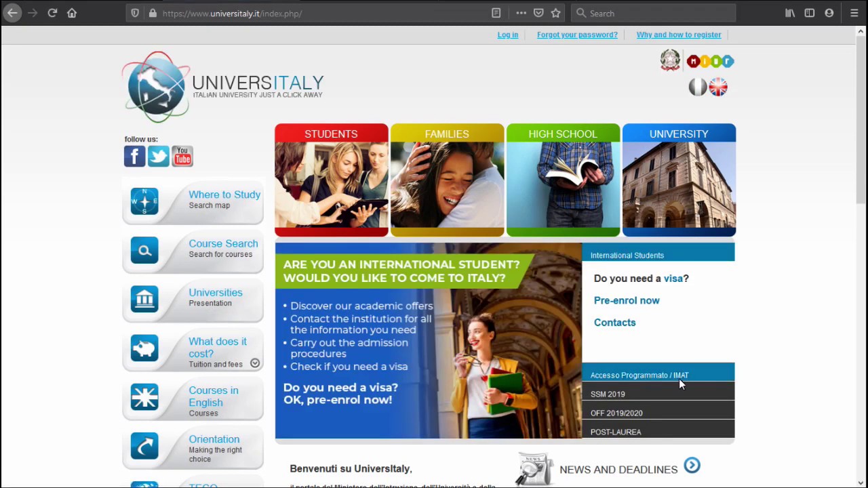The image size is (868, 488).
Task: Toggle reader view icon in address bar
Action: [496, 13]
